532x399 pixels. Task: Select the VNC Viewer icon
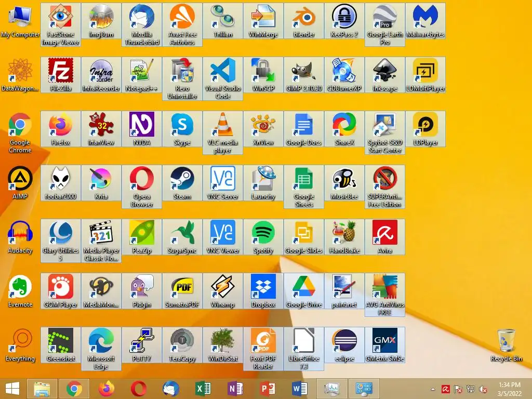[x=223, y=237]
